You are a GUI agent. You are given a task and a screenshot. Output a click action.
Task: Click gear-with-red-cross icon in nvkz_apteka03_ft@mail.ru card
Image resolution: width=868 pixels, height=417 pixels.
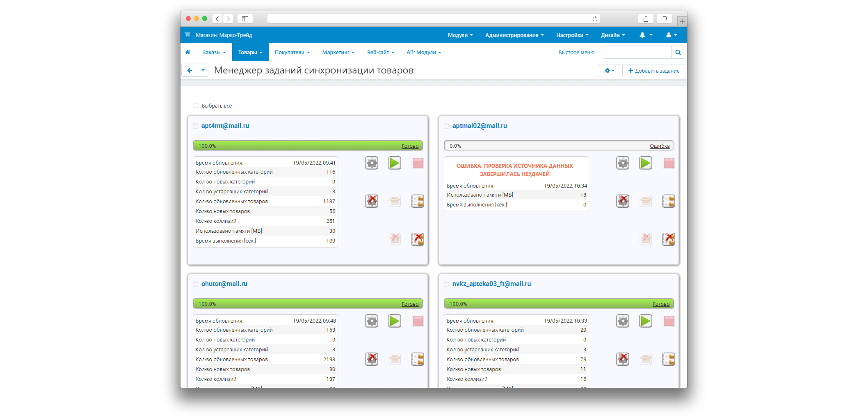click(623, 359)
